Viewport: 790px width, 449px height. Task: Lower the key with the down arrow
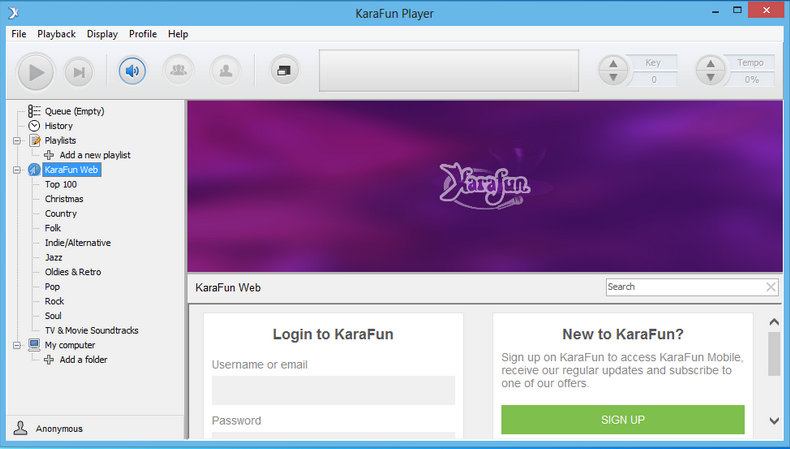(x=613, y=77)
